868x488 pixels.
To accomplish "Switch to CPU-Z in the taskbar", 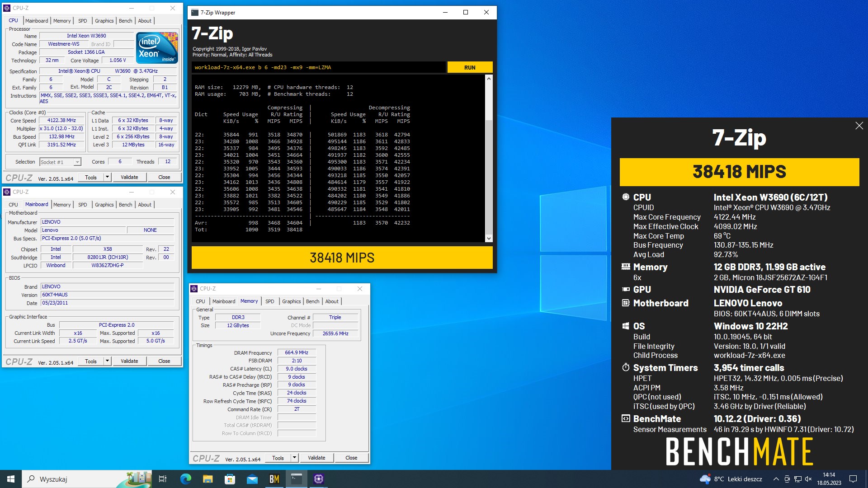I will 319,479.
